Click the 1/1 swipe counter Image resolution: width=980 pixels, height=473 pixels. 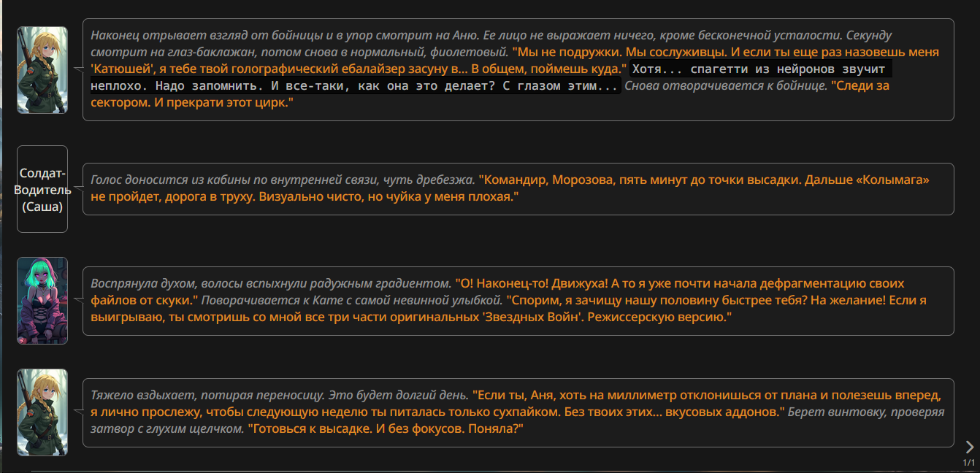pyautogui.click(x=968, y=463)
